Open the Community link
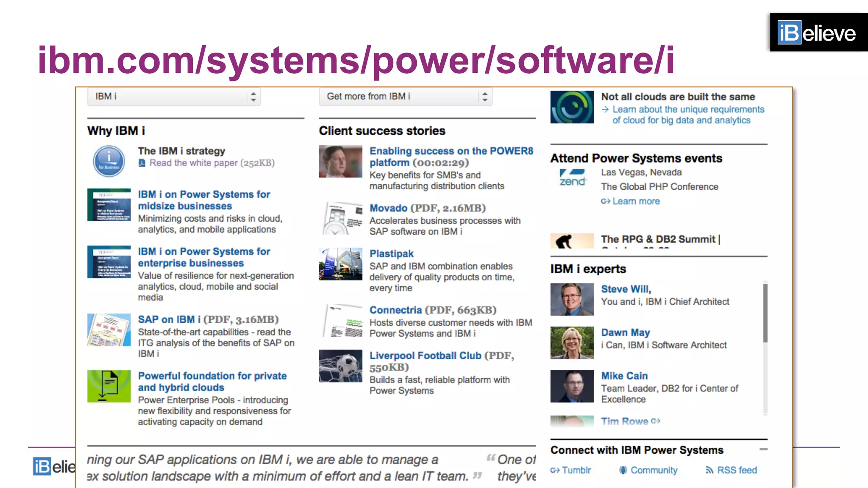Viewport: 868px width, 488px height. pos(654,470)
